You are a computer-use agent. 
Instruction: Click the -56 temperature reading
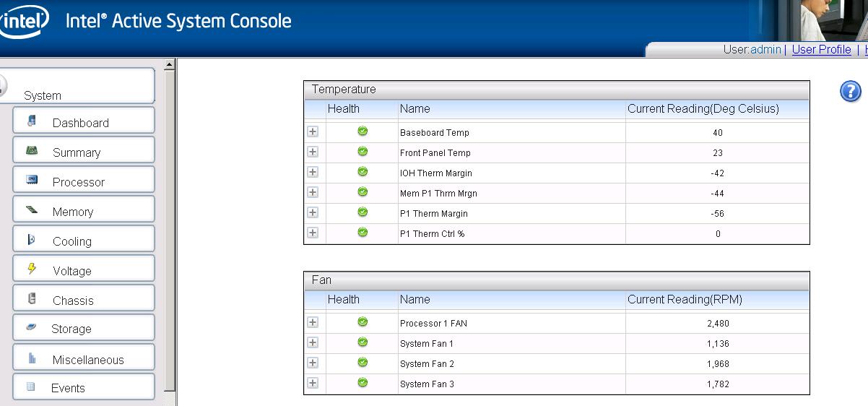718,214
